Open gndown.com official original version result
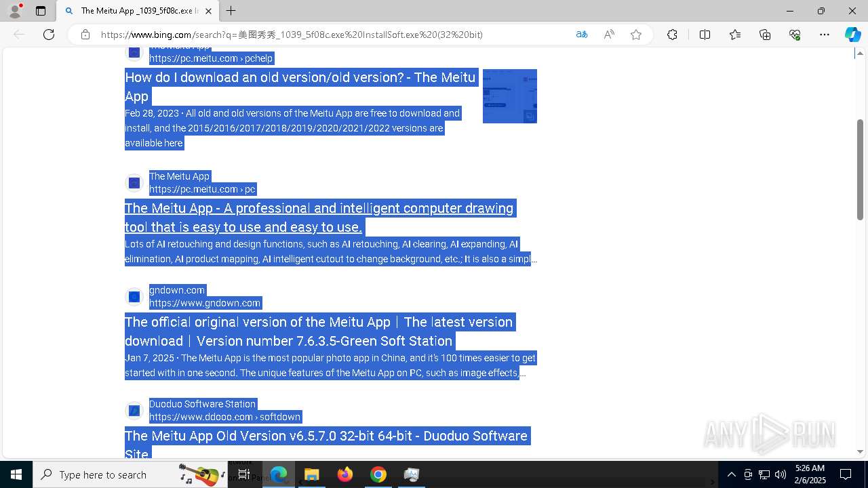The width and height of the screenshot is (868, 488). point(320,331)
